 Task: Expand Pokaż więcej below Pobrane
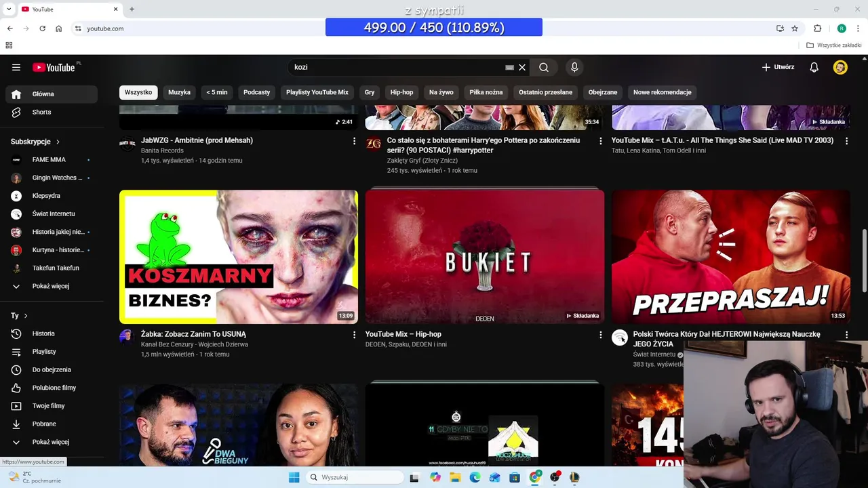coord(52,442)
